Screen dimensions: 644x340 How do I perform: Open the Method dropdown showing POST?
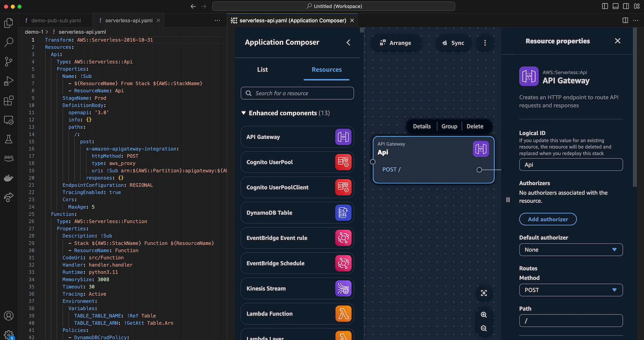click(x=571, y=290)
